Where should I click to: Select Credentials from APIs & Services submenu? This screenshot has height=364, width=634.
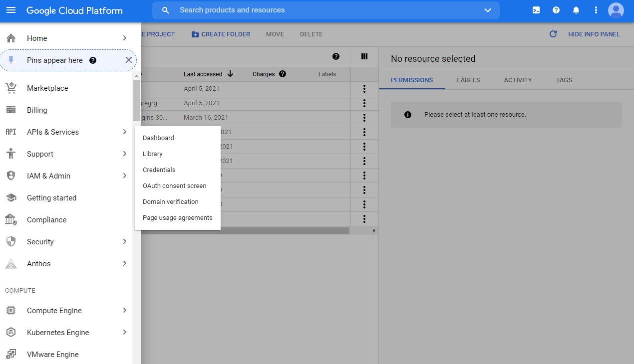(x=159, y=170)
